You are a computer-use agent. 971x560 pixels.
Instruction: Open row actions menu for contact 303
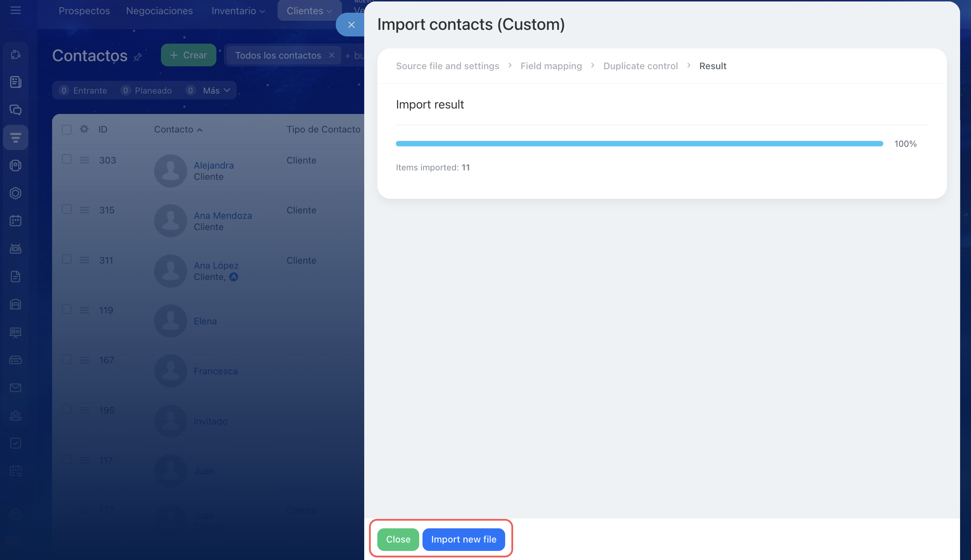(x=84, y=160)
